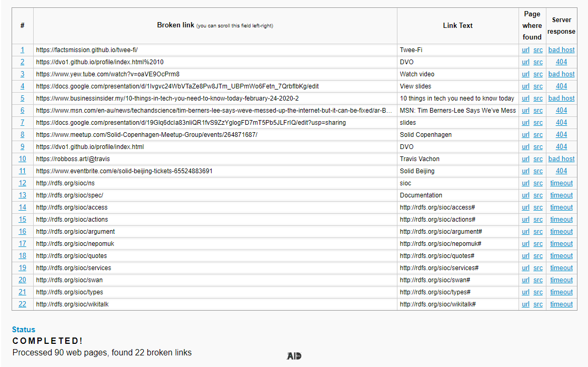
Task: Click src link for Travis Vachon row
Action: coord(538,158)
